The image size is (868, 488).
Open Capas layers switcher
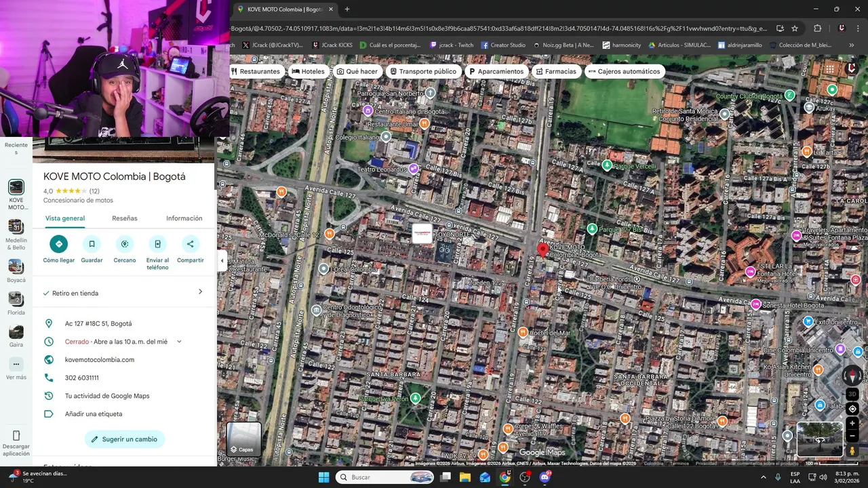(x=243, y=439)
